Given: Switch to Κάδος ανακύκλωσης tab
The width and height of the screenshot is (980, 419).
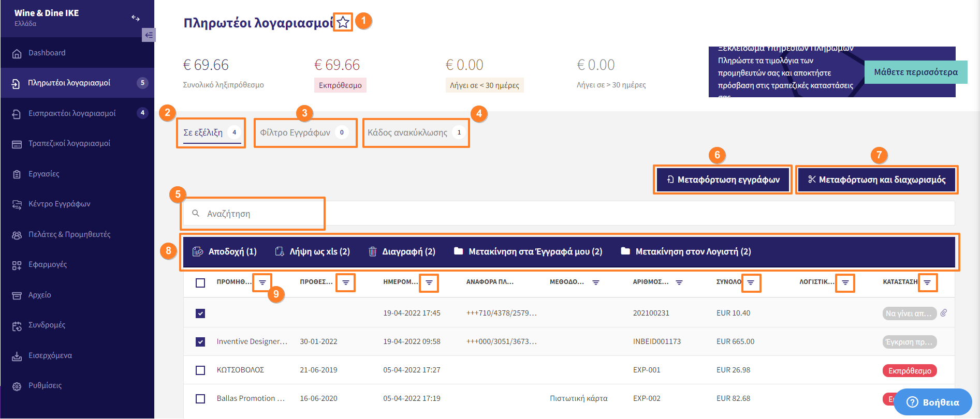Looking at the screenshot, I should [x=416, y=132].
